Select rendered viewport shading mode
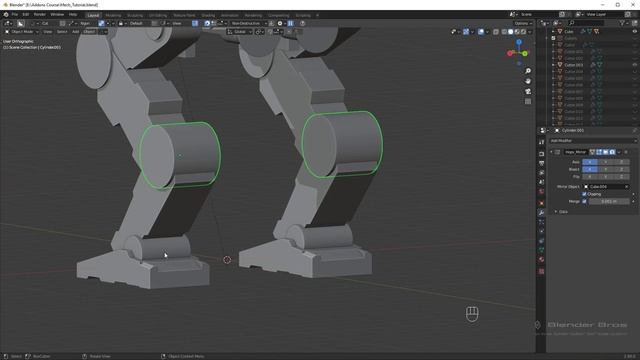The height and width of the screenshot is (360, 640). [523, 31]
